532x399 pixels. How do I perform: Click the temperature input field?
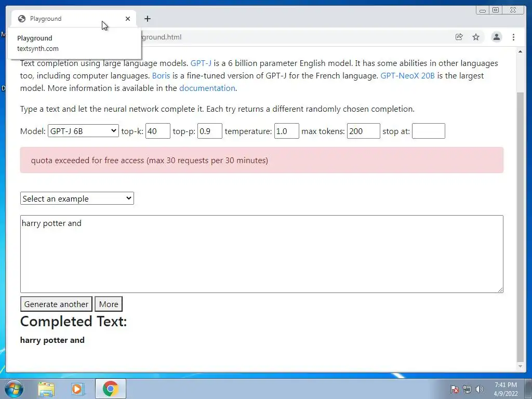tap(286, 131)
